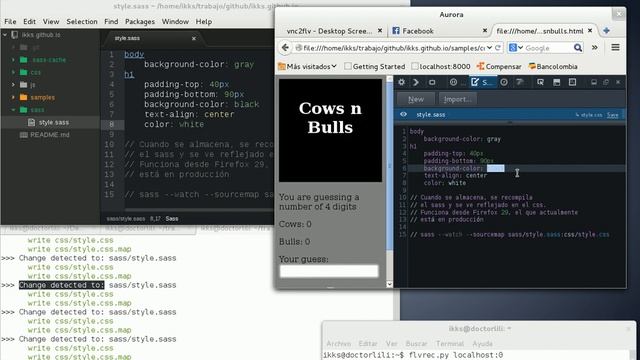
Task: Select the Style Editor panel tab
Action: 482,82
